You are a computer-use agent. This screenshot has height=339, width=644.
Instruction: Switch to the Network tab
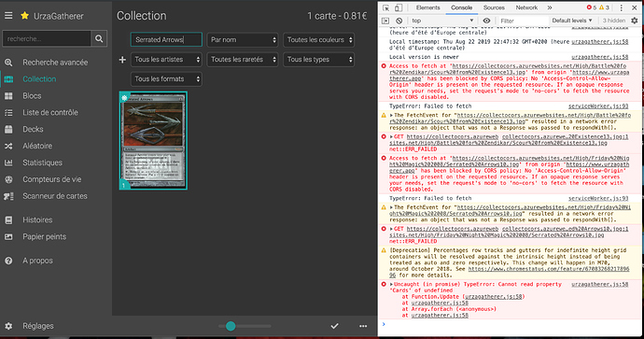(x=526, y=7)
